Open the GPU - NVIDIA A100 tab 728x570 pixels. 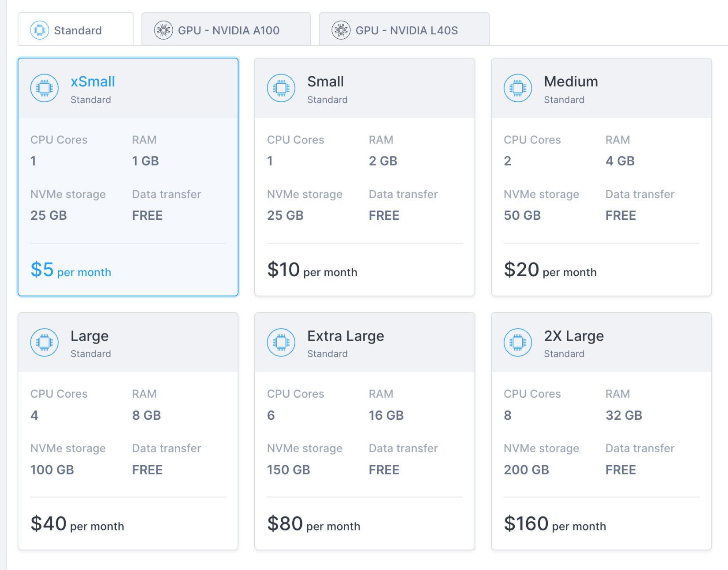(x=228, y=30)
